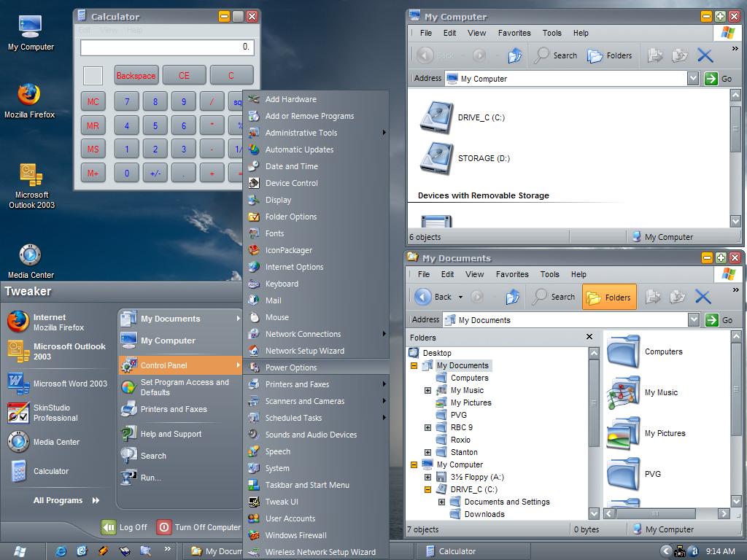
Task: Open Mozilla Firefox desktop icon
Action: [29, 96]
